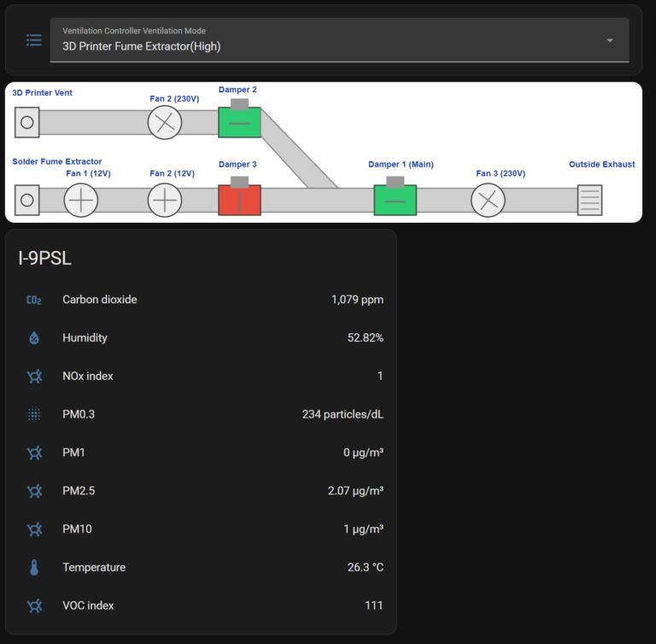Click the water droplet Humidity icon
The image size is (656, 644).
[x=34, y=337]
